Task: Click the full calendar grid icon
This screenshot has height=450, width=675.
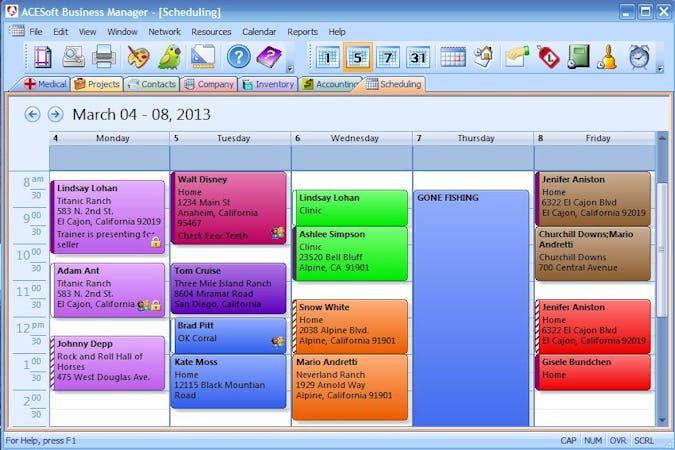Action: tap(452, 57)
